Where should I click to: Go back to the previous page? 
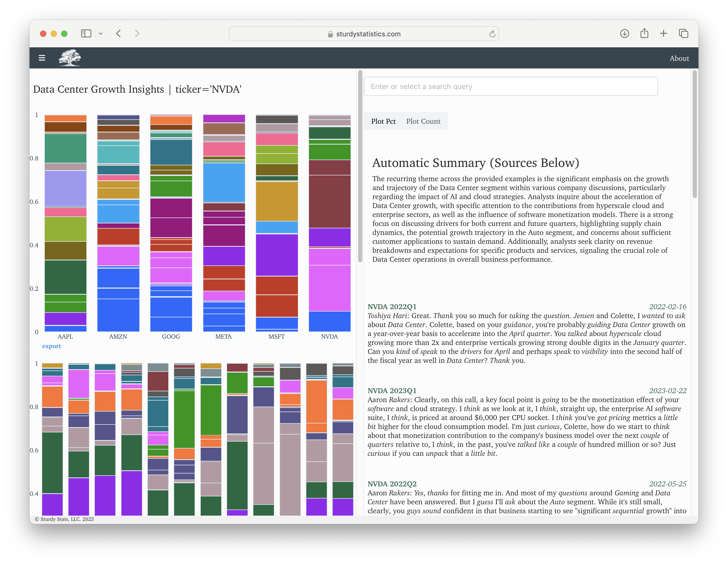[x=118, y=33]
